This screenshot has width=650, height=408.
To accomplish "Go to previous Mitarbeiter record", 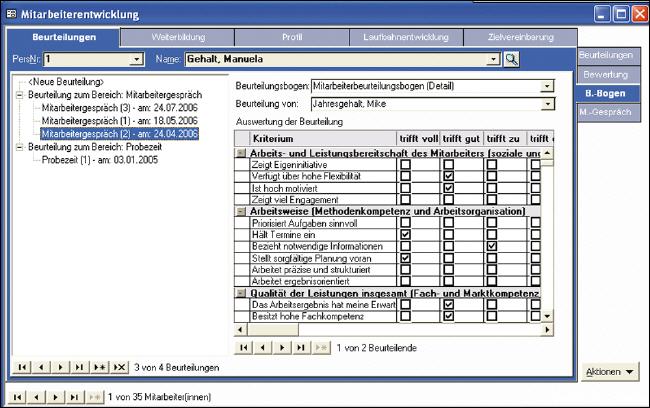I will [36, 397].
